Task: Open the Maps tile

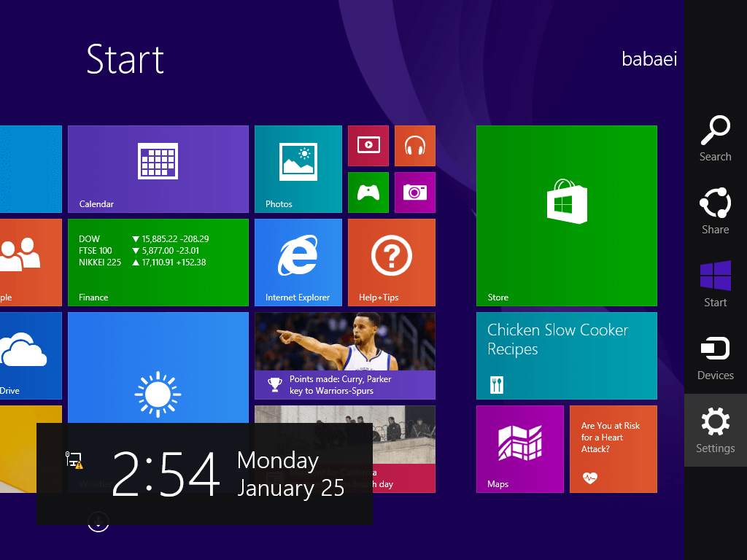Action: tap(520, 449)
